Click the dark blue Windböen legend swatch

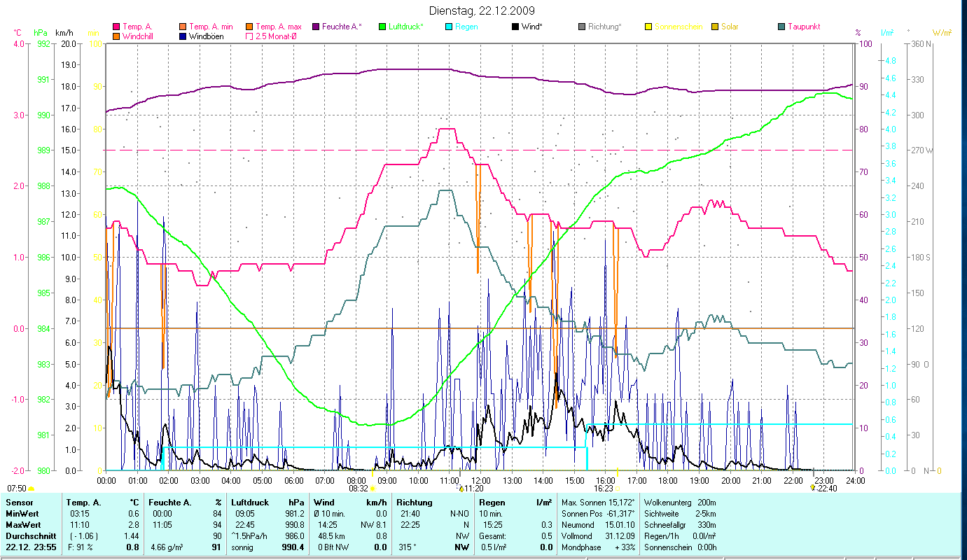[x=181, y=36]
